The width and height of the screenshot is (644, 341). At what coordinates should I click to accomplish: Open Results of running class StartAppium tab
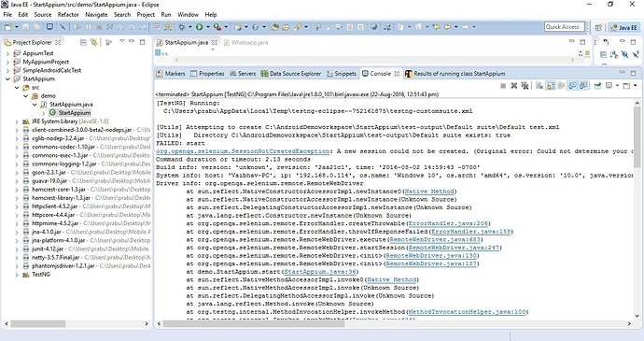coord(455,74)
